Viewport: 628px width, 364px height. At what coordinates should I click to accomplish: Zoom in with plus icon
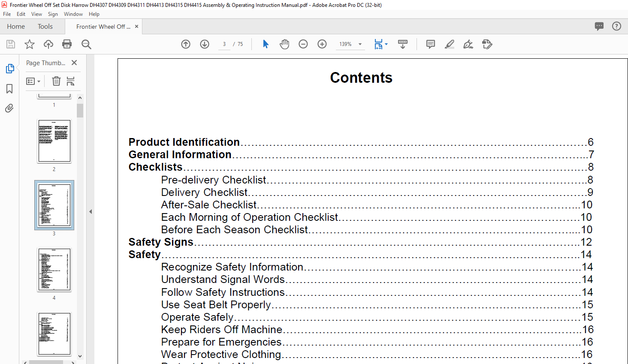(x=322, y=44)
